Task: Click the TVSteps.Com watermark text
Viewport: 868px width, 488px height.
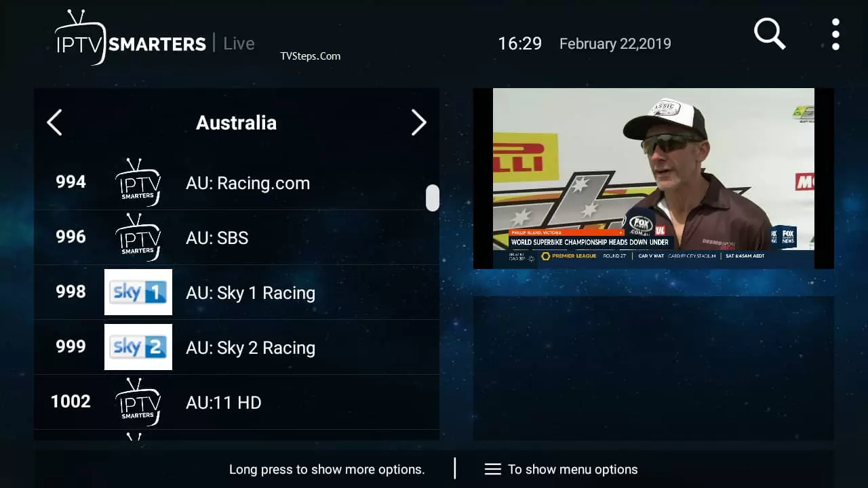Action: click(310, 56)
